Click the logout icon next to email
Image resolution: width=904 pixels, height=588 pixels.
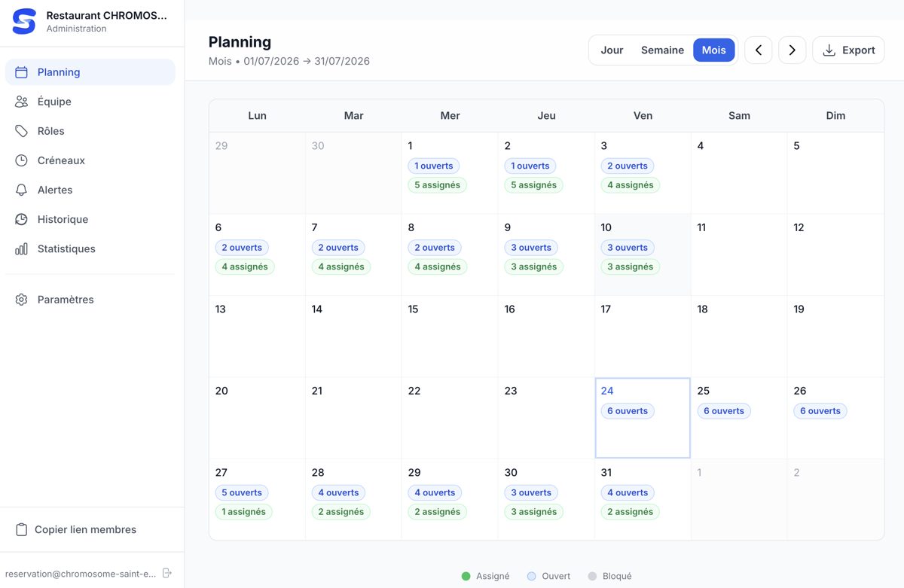click(167, 573)
